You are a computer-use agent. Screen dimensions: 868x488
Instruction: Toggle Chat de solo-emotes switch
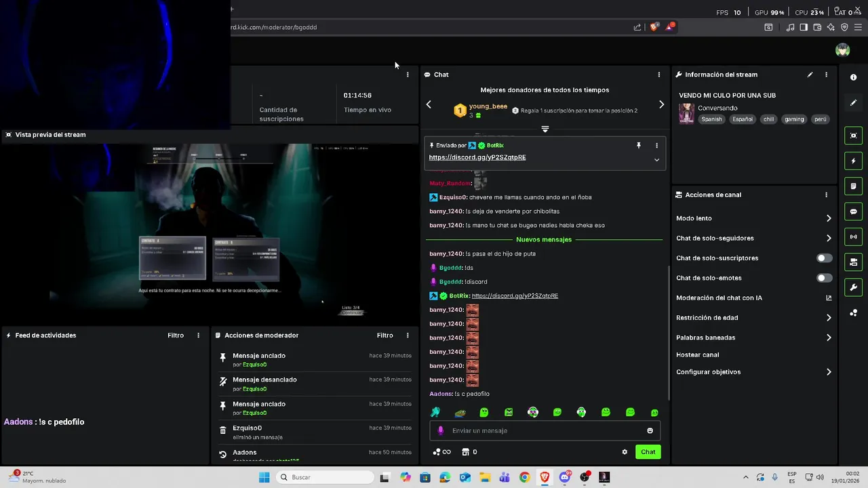click(824, 278)
